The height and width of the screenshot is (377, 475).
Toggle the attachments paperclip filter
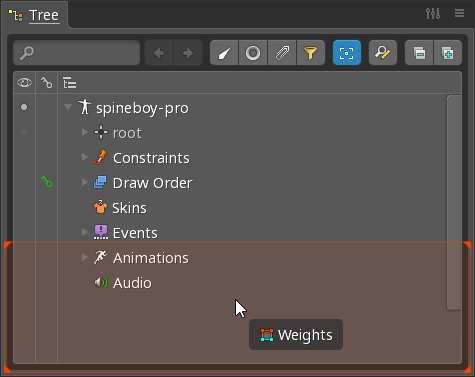(282, 53)
